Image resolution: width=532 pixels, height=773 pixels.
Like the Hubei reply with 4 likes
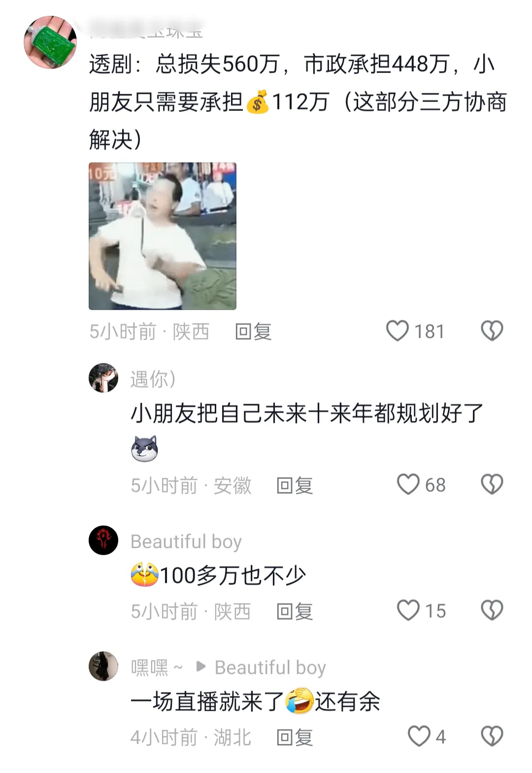coord(419,737)
